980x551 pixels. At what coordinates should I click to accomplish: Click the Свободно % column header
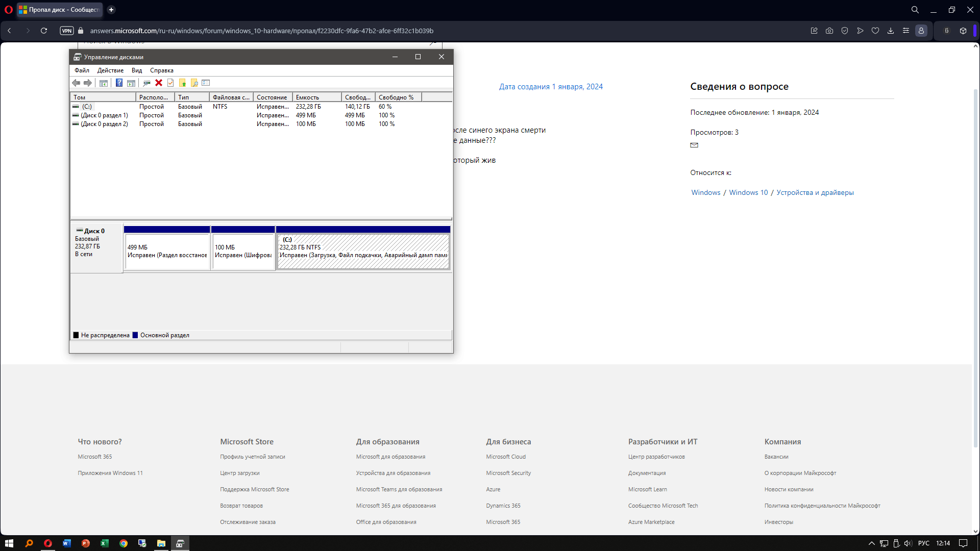[x=399, y=97]
